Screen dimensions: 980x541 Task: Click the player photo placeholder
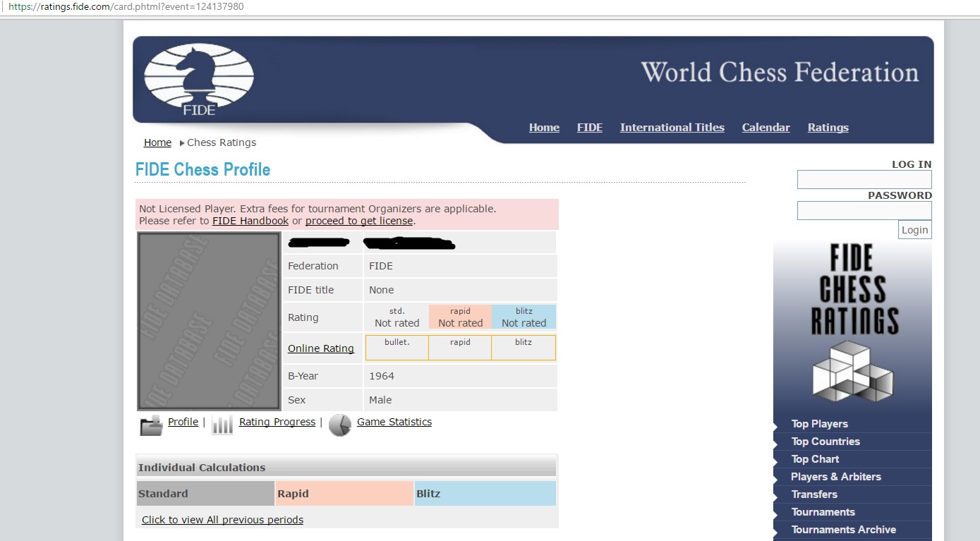[x=209, y=321]
